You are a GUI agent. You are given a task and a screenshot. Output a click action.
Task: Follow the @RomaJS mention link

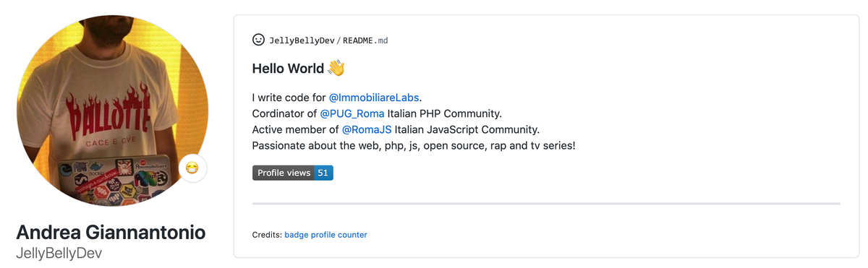pyautogui.click(x=367, y=130)
